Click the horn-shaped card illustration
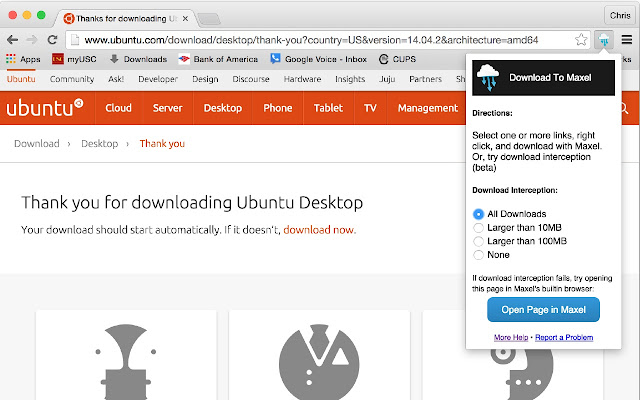640x400 pixels. [x=126, y=362]
